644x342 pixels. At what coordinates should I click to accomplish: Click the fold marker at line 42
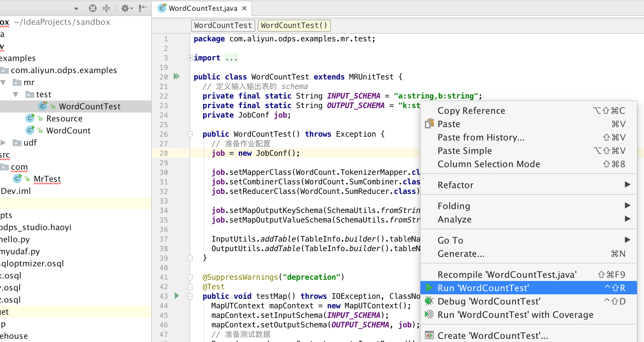pos(190,287)
